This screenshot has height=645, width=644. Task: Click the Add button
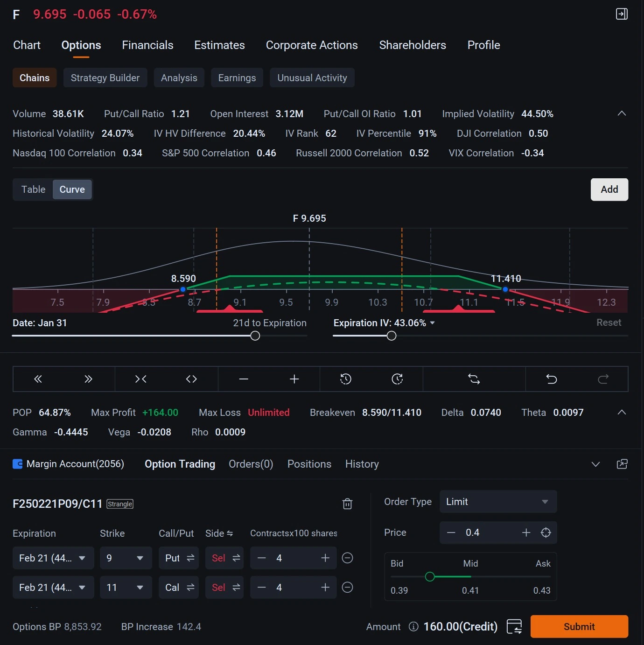pyautogui.click(x=609, y=189)
